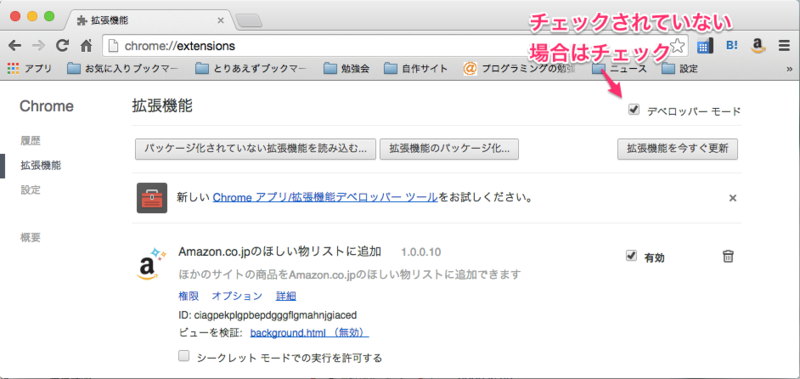Enable シークレット モードでの実行を許可する checkbox
This screenshot has width=800, height=379.
(184, 356)
